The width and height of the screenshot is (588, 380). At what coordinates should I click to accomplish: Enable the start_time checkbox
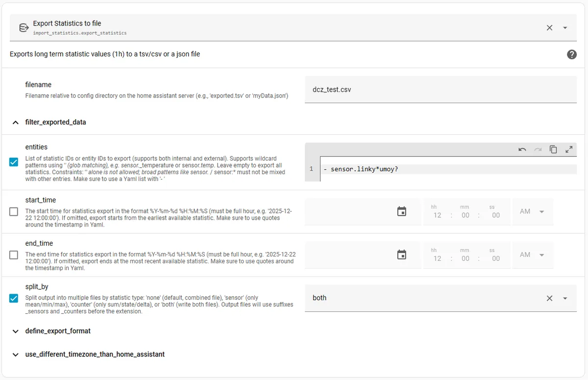(14, 212)
